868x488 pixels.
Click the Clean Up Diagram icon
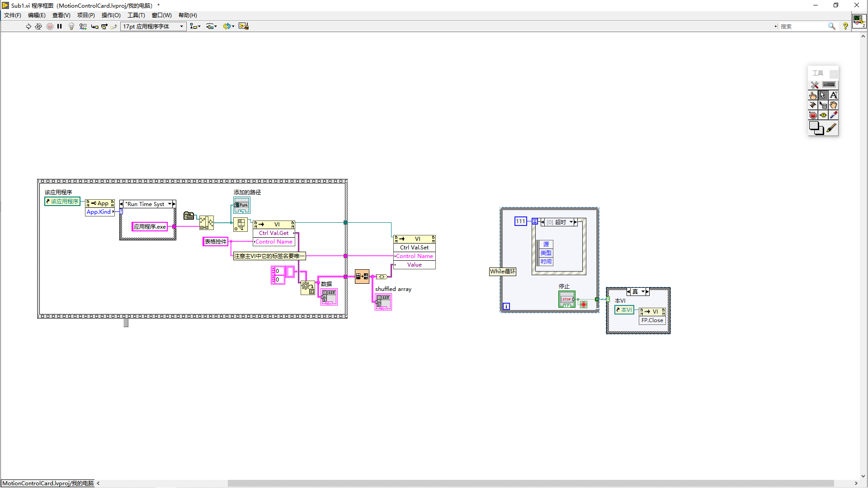[244, 26]
